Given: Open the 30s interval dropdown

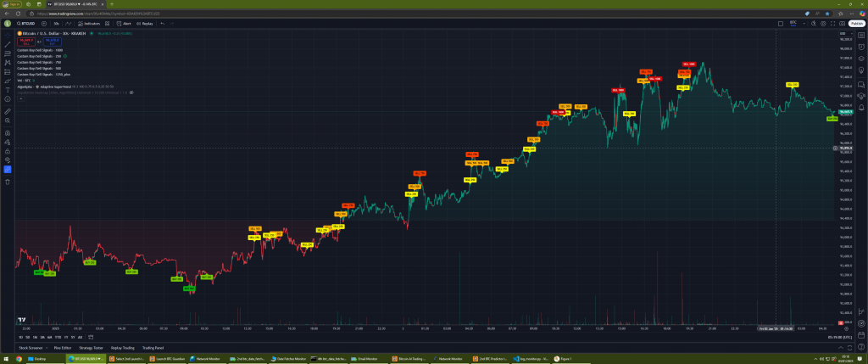Looking at the screenshot, I should [56, 24].
